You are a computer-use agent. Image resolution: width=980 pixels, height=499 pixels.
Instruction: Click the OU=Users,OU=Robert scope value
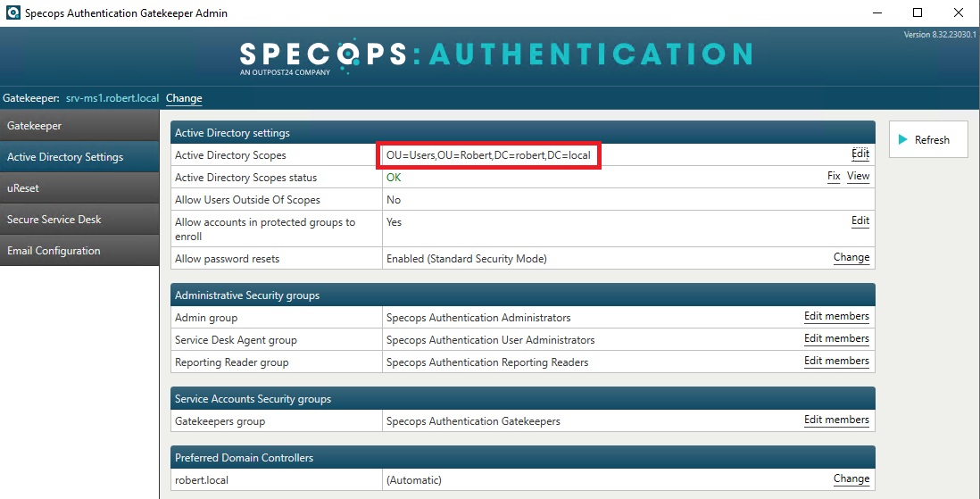(x=488, y=155)
